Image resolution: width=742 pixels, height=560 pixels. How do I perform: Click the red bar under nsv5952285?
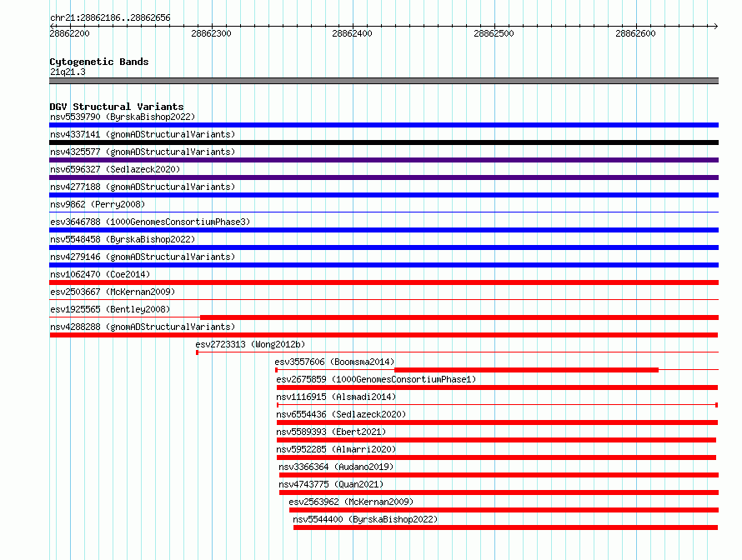click(496, 457)
